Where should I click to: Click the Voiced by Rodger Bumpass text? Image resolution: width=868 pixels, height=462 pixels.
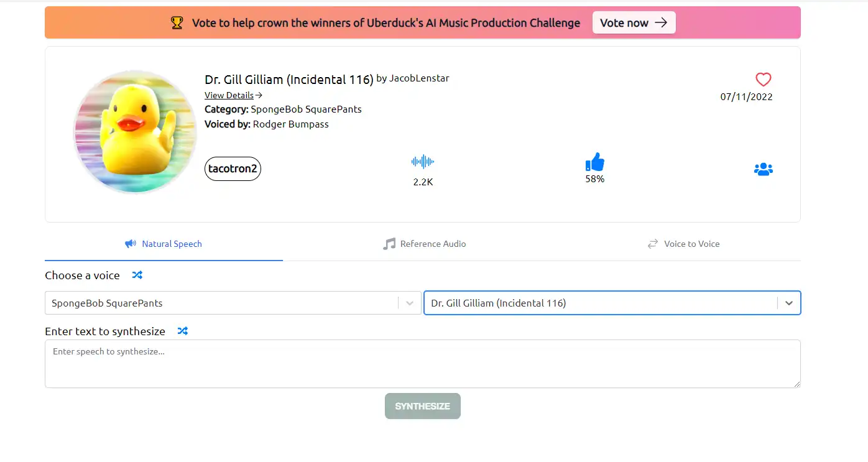tap(267, 124)
